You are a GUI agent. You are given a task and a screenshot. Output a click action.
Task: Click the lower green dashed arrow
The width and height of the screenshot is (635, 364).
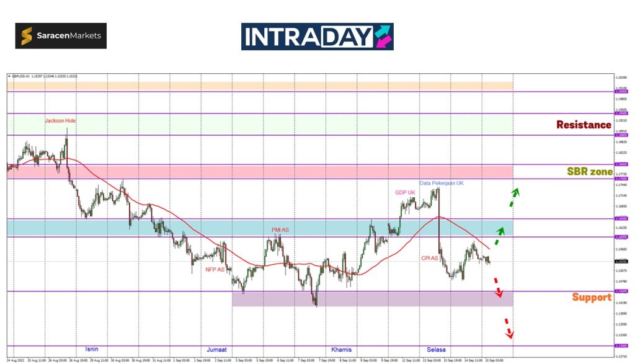tap(500, 235)
